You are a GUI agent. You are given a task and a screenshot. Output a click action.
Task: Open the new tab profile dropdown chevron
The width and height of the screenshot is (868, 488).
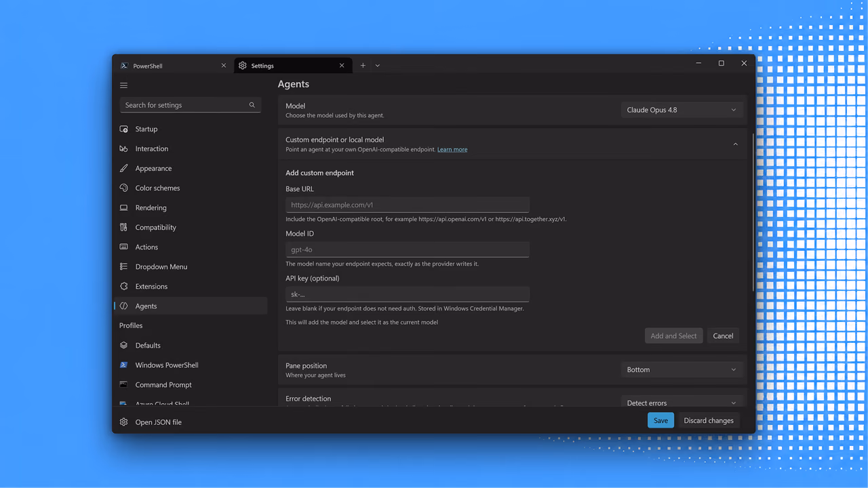tap(378, 66)
